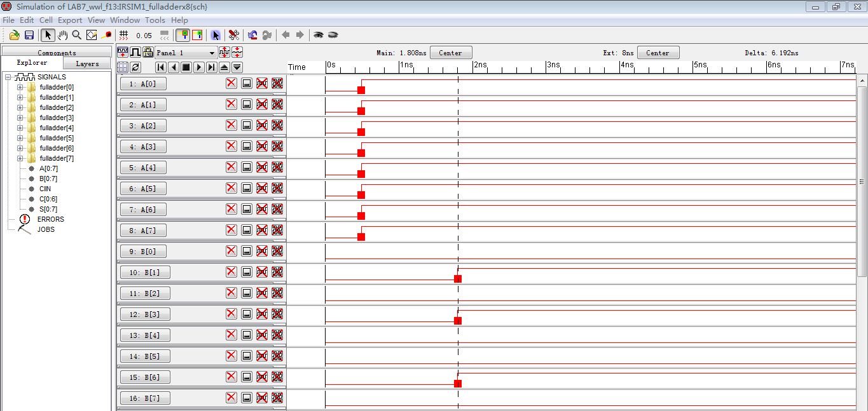Click the red marker on B[3] waveform
The width and height of the screenshot is (868, 411).
tap(458, 321)
